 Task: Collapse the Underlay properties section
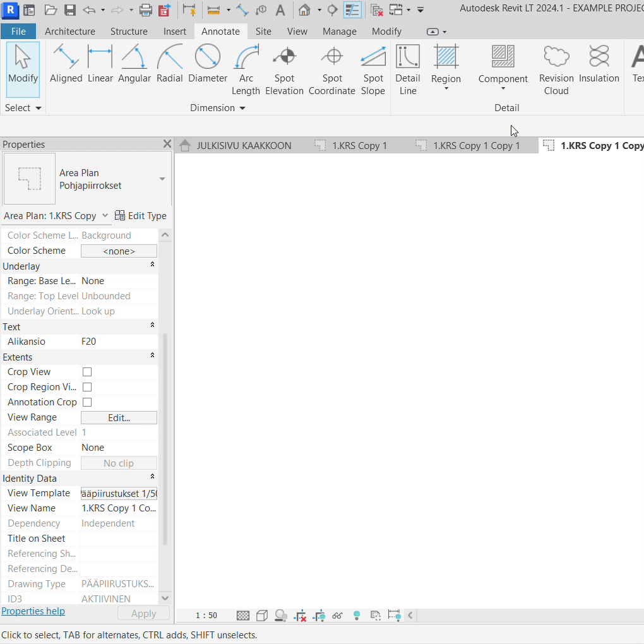click(152, 266)
